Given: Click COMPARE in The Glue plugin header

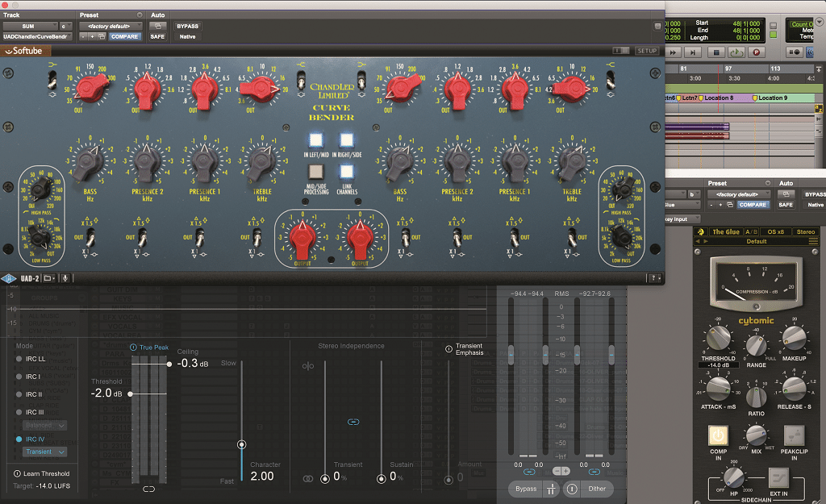Looking at the screenshot, I should (753, 204).
